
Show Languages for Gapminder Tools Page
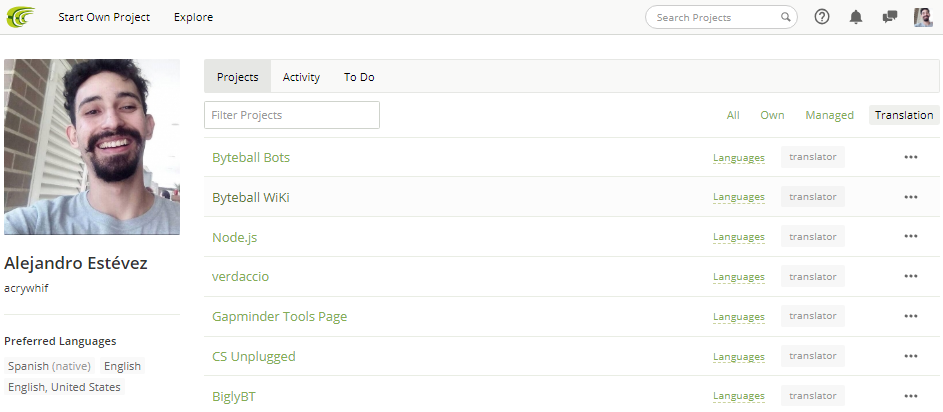click(x=738, y=317)
